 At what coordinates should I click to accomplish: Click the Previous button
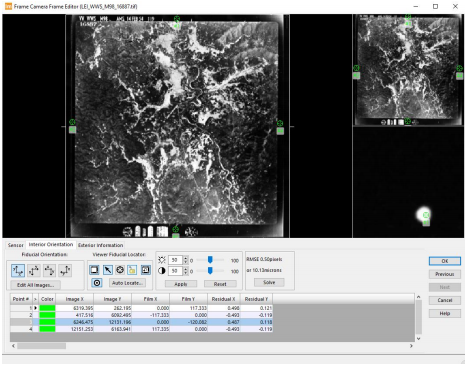(445, 274)
